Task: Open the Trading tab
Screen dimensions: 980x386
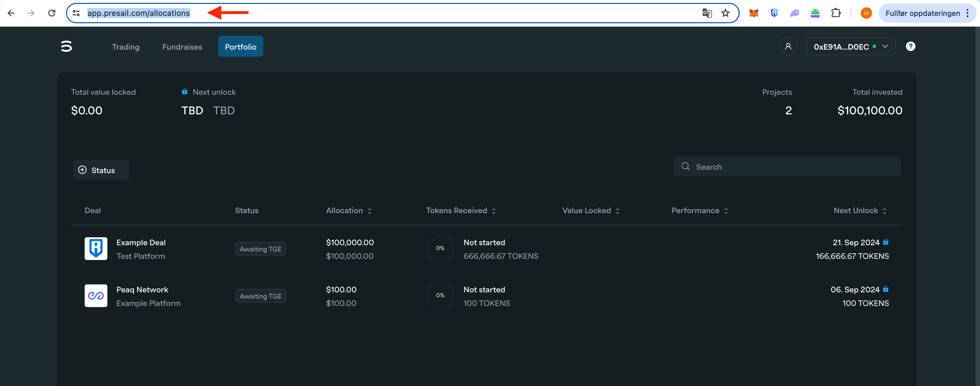Action: (x=126, y=47)
